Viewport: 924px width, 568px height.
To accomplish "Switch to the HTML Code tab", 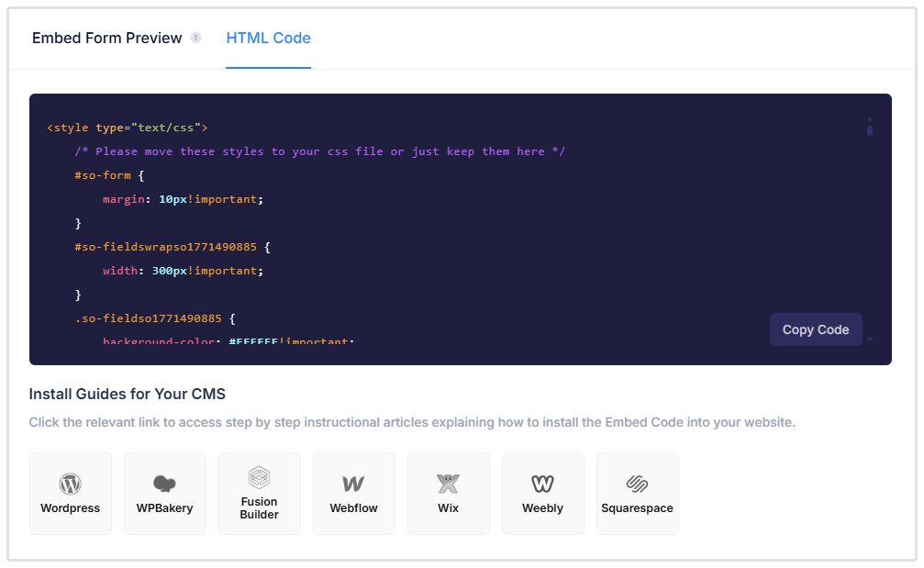I will [268, 38].
